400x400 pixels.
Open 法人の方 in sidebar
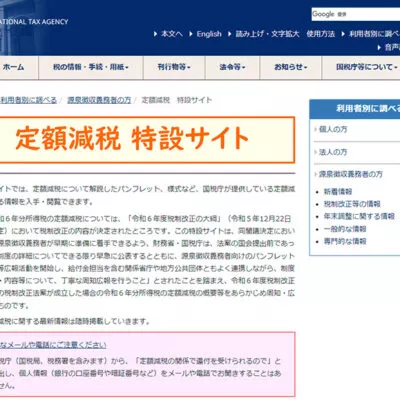coord(333,152)
